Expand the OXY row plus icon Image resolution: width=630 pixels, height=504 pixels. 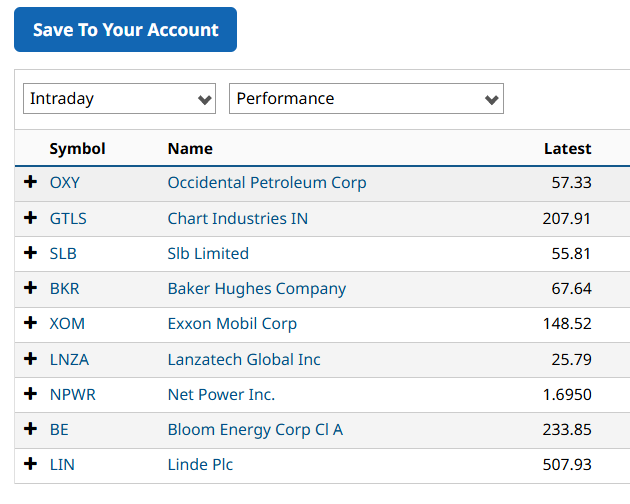coord(30,183)
